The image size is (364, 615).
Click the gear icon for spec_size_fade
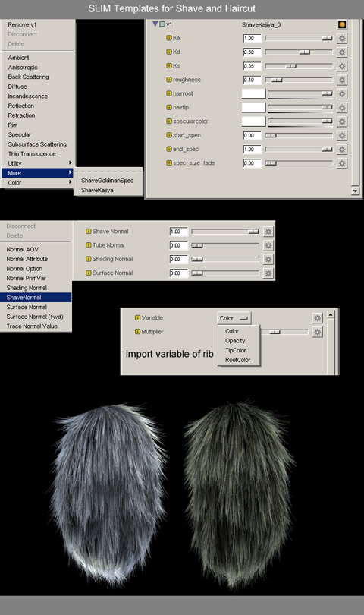click(x=342, y=163)
